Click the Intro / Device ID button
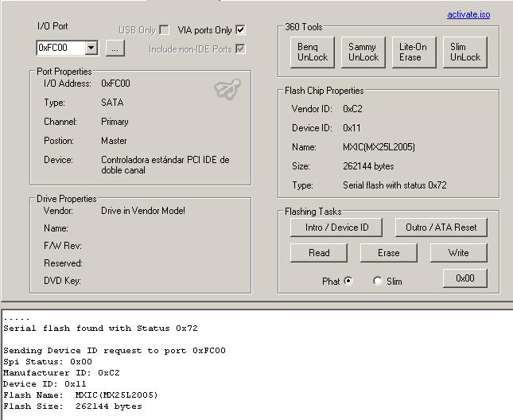Image resolution: width=513 pixels, height=420 pixels. 336,227
